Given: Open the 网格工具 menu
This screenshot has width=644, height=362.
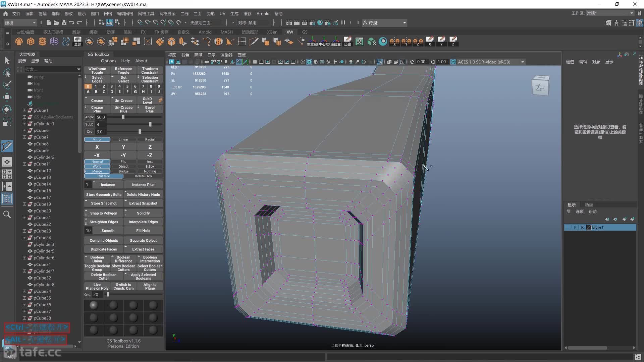Looking at the screenshot, I should click(x=146, y=14).
